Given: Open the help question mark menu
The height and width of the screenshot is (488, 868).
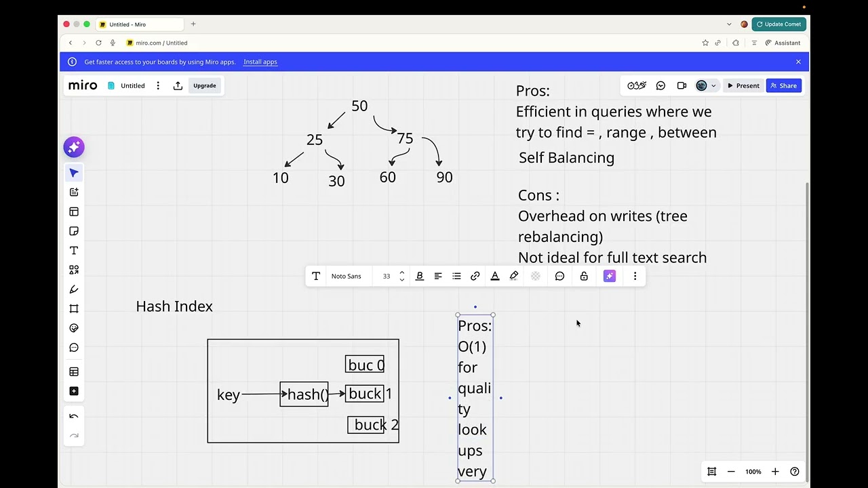Looking at the screenshot, I should pyautogui.click(x=795, y=472).
